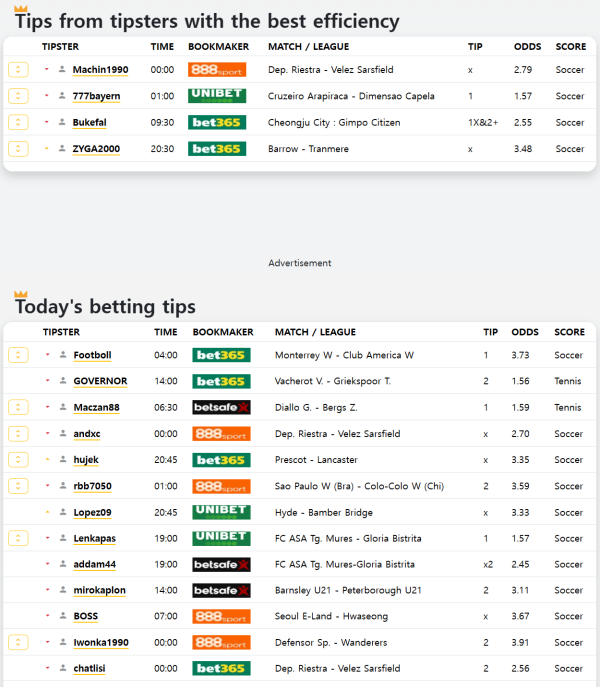Viewport: 600px width, 687px height.
Task: Open GOVERNOR's tipster profile link
Action: [100, 382]
